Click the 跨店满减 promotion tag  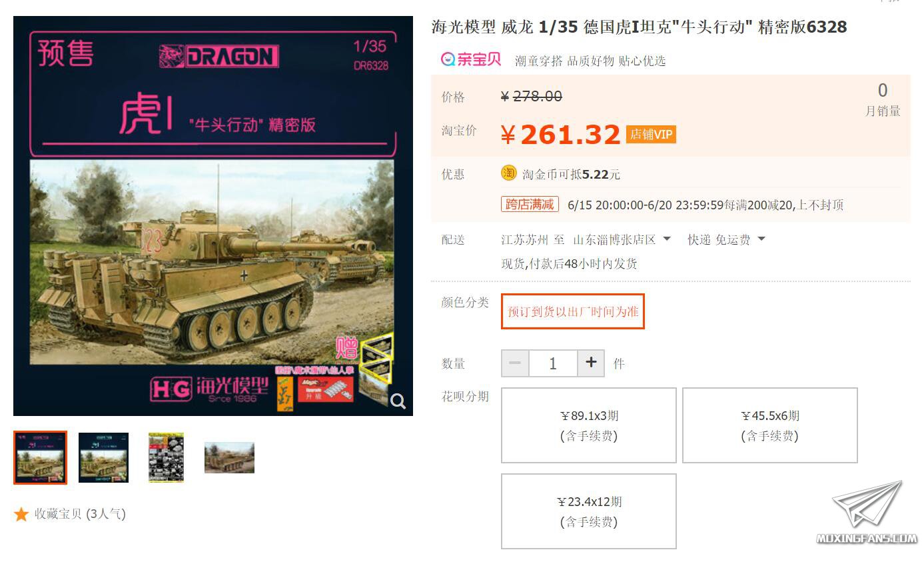[x=530, y=204]
